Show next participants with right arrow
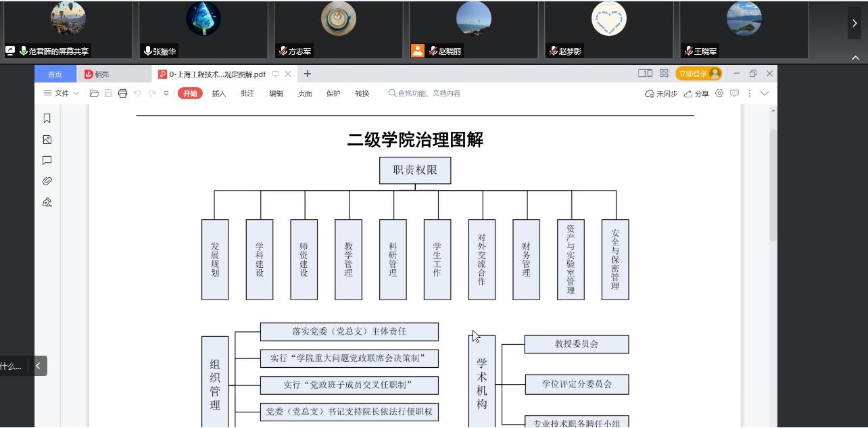This screenshot has width=868, height=428. (854, 23)
